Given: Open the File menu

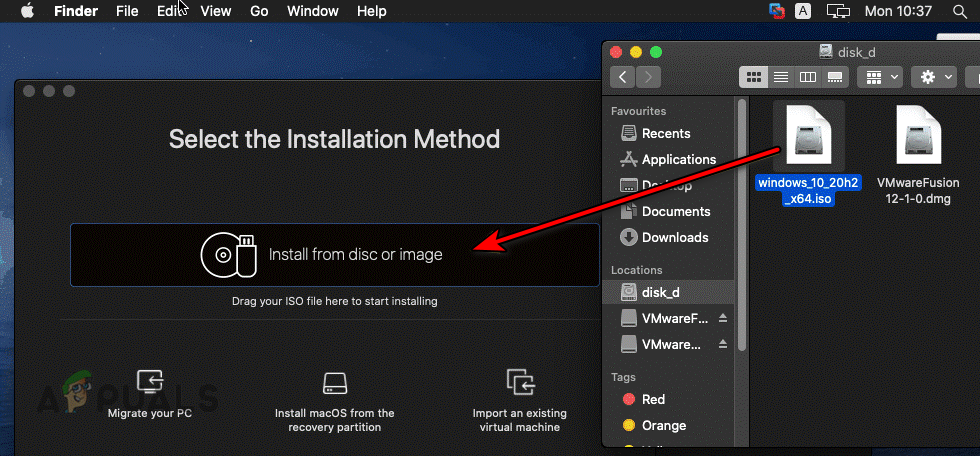Looking at the screenshot, I should pyautogui.click(x=128, y=11).
